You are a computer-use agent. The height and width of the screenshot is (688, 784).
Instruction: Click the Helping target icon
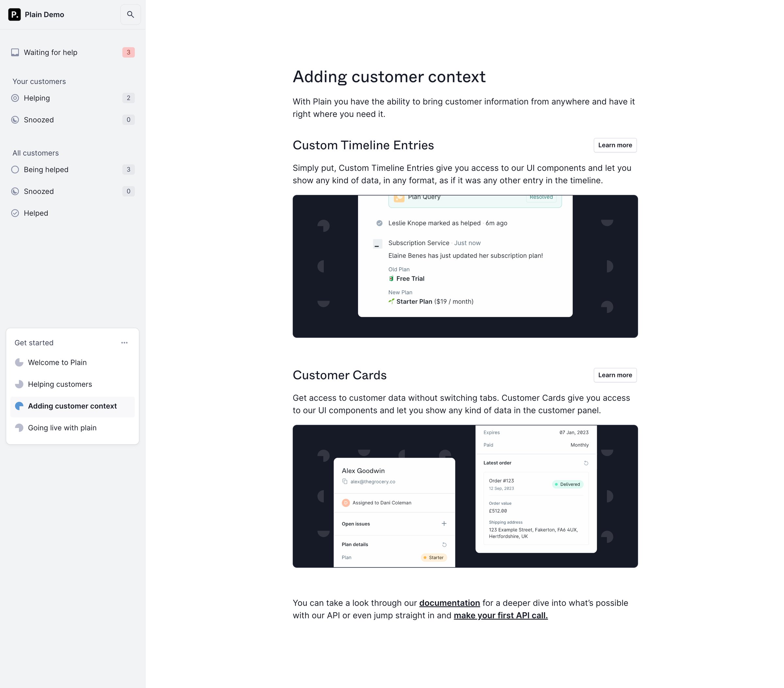pos(15,98)
